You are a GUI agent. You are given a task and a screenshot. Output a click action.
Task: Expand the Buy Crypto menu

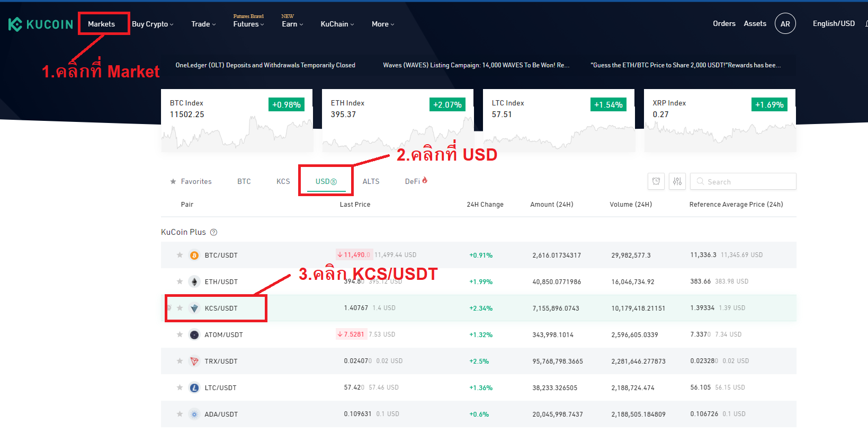(153, 24)
